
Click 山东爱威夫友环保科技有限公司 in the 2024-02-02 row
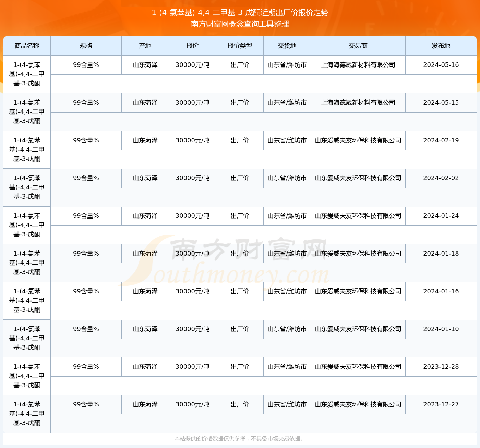(x=358, y=178)
